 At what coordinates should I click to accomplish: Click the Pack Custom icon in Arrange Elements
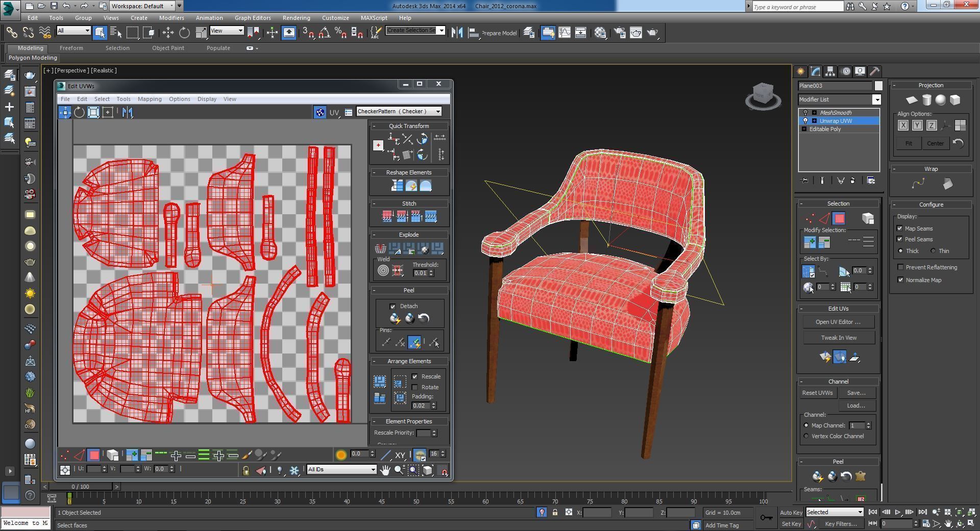(x=379, y=382)
